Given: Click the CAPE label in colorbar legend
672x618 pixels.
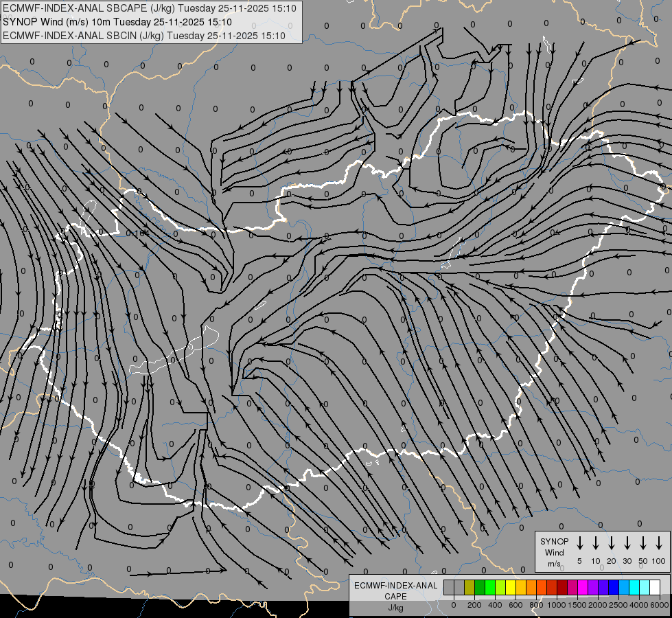Looking at the screenshot, I should pyautogui.click(x=395, y=597).
